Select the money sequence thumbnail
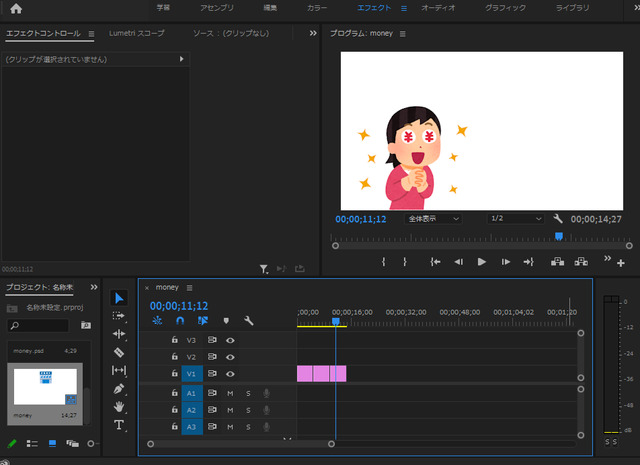Image resolution: width=640 pixels, height=465 pixels. (45, 387)
